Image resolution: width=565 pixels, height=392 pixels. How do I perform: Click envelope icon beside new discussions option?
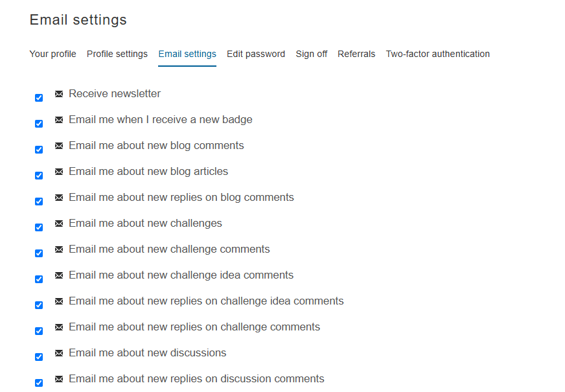click(x=59, y=353)
